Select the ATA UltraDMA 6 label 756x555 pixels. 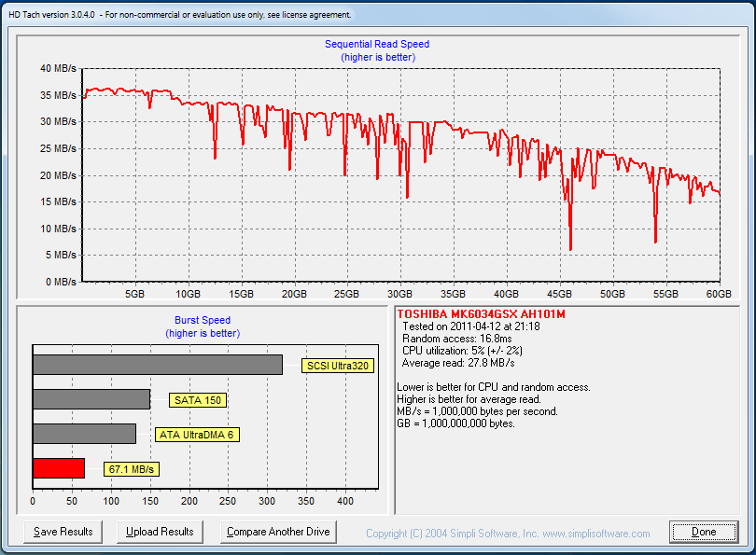point(197,435)
